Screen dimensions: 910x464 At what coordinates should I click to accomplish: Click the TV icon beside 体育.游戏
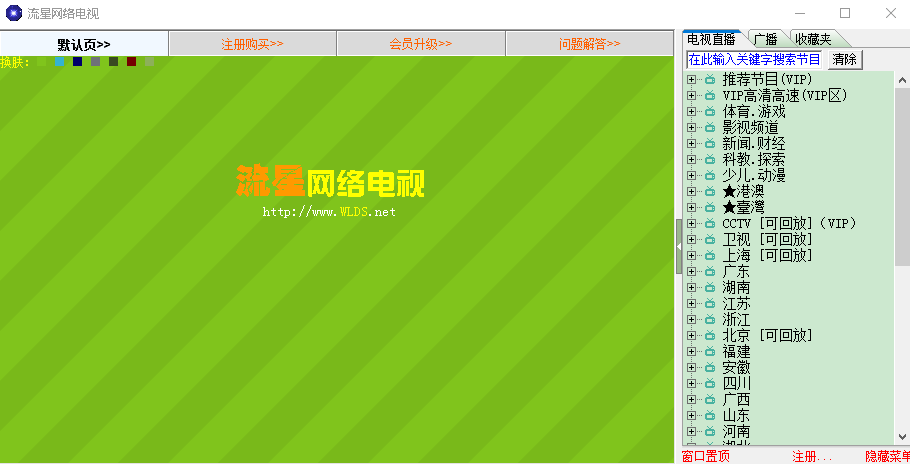(x=709, y=111)
